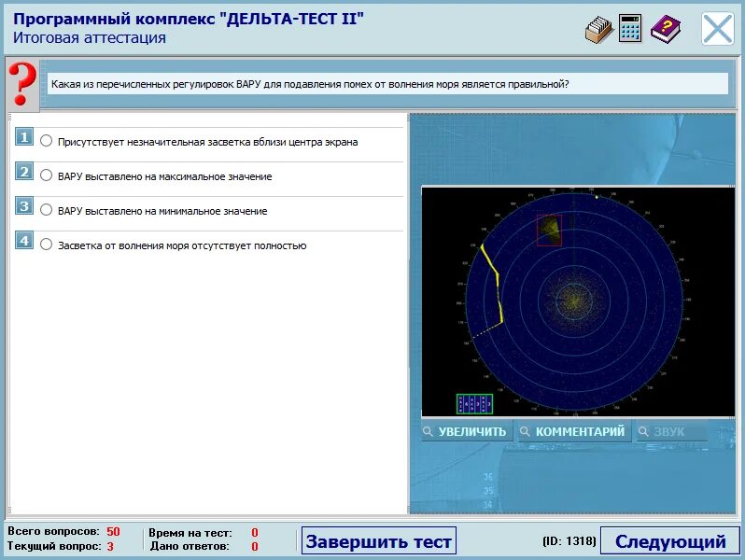Click the radar screen image
745x560 pixels.
(x=578, y=301)
